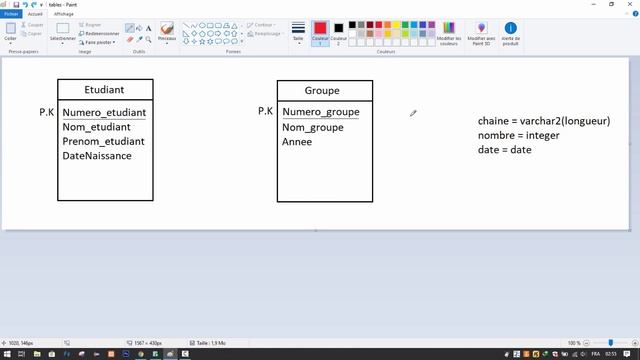Select the Color picker (eyedropper) tool
Screen dimensions: 640x360
[x=139, y=39]
